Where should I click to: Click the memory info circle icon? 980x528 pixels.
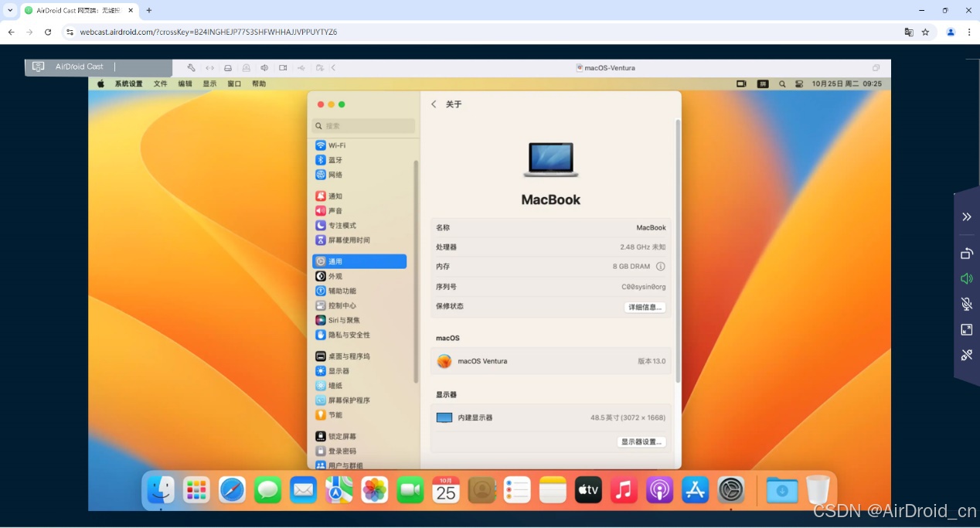[661, 267]
